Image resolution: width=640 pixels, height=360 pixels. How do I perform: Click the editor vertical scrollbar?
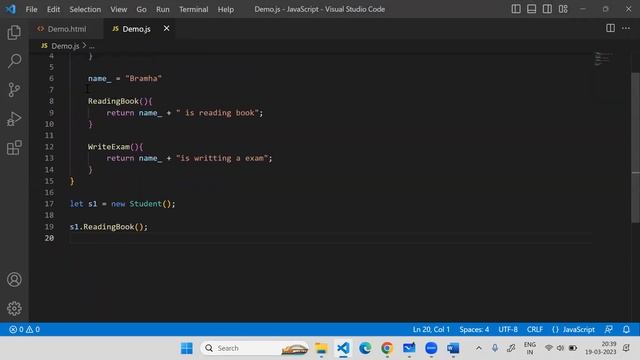636,147
